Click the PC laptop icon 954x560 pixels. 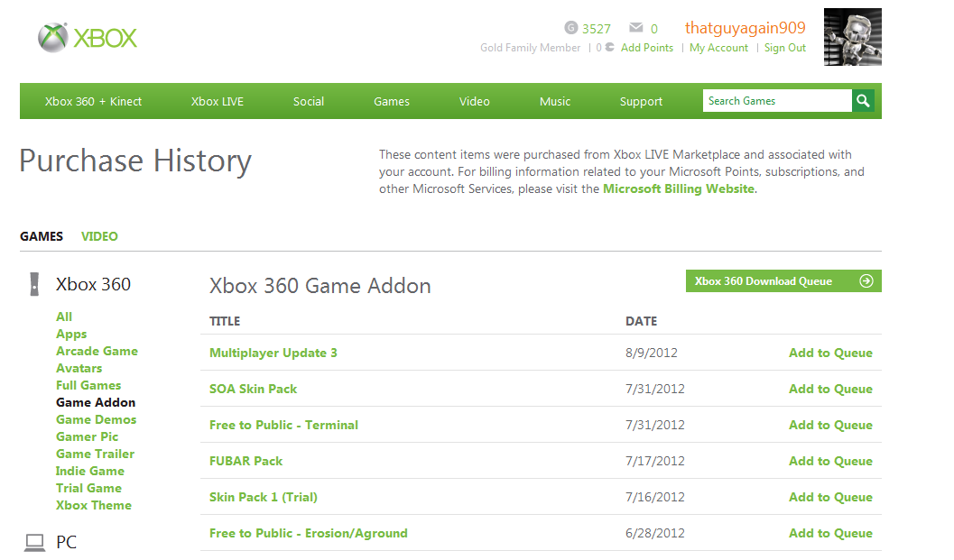34,542
